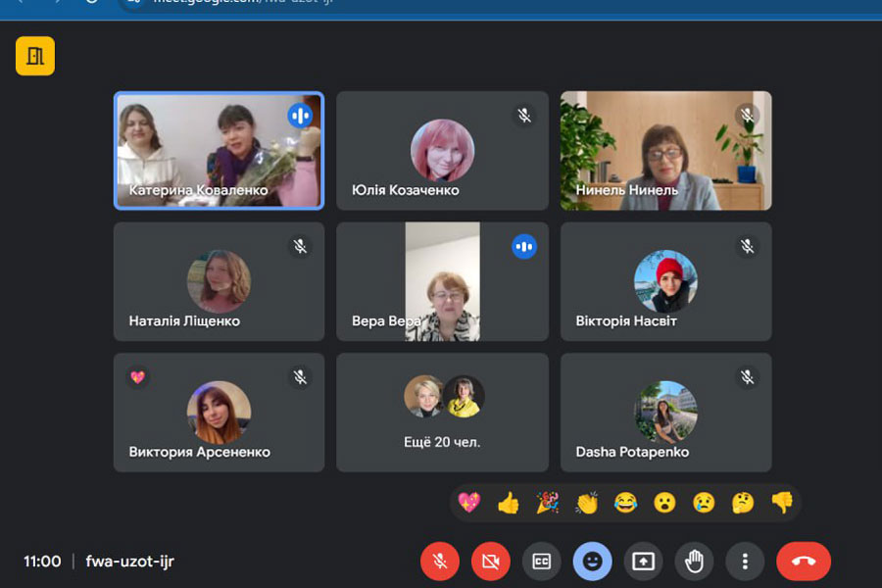Click the meeting code fwa-uzot-ijr
The width and height of the screenshot is (882, 588).
[130, 561]
